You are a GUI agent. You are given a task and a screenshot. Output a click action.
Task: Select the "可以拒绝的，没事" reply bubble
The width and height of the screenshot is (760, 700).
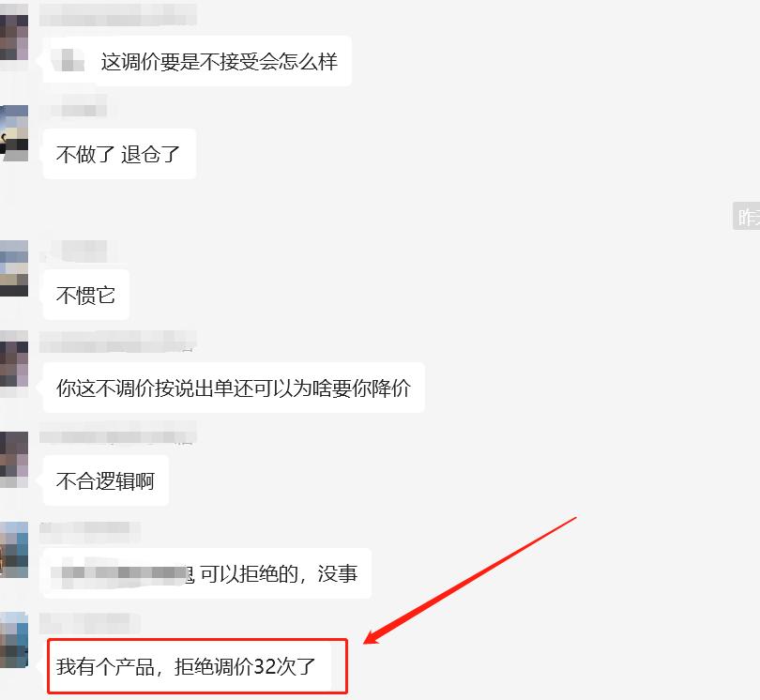[x=207, y=573]
